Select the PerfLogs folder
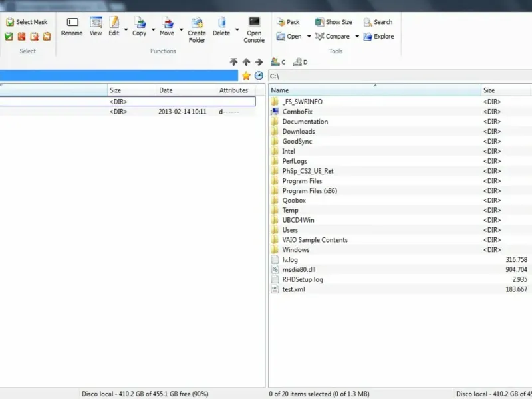The height and width of the screenshot is (399, 532). 295,161
